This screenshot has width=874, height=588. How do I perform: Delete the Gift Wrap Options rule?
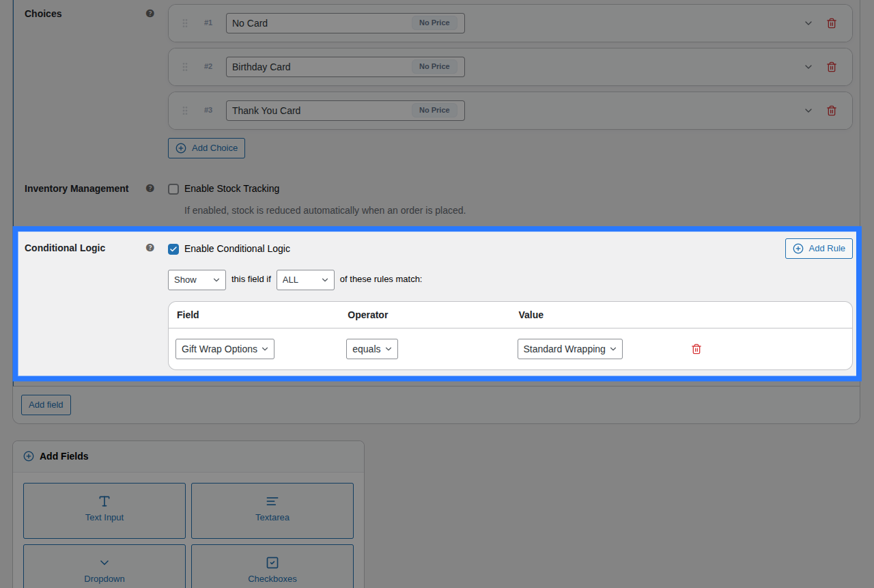pyautogui.click(x=696, y=349)
